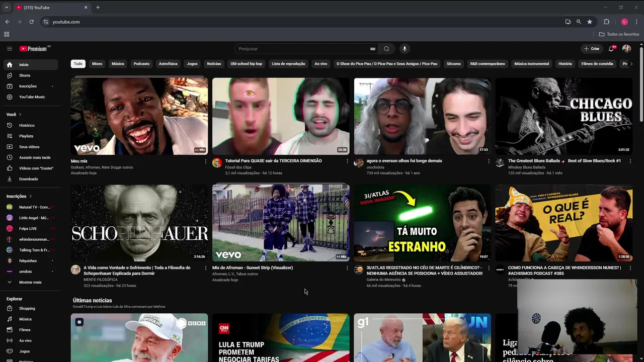Open options for agora o everson olhos video
Viewport: 644px width, 362px height.
tap(489, 161)
